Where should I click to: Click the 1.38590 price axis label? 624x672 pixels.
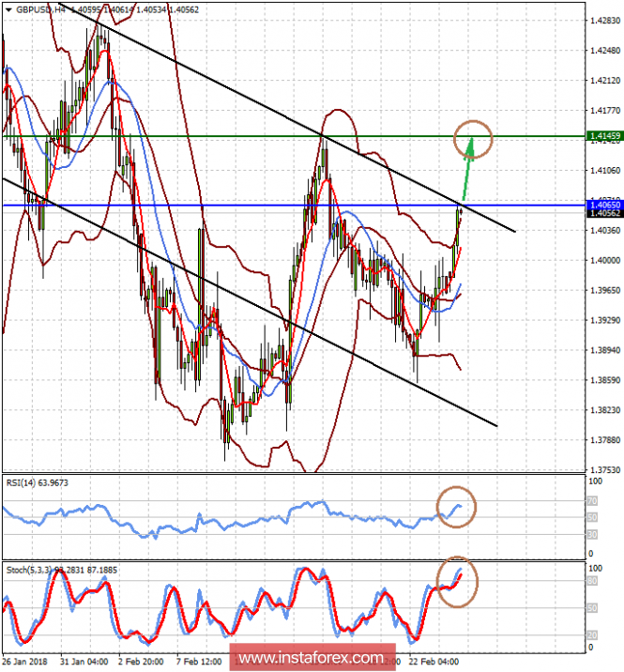[x=604, y=380]
